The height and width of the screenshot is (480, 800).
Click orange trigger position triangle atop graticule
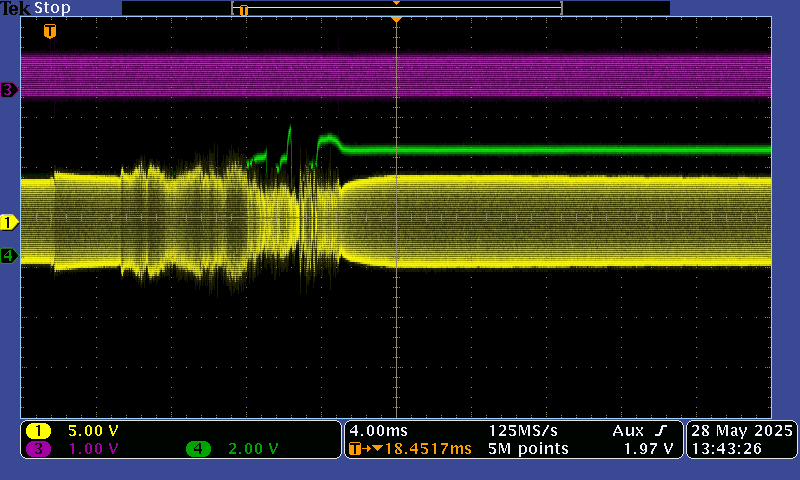(397, 20)
